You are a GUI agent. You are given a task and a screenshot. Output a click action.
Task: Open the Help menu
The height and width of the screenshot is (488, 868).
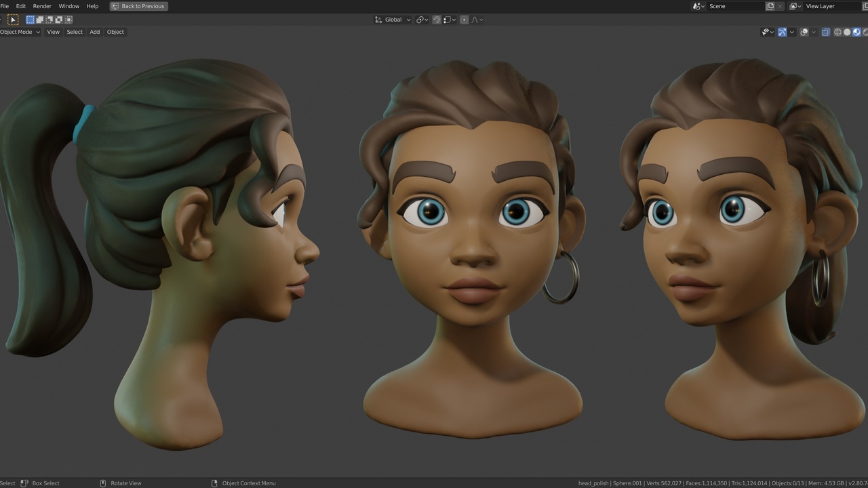92,6
